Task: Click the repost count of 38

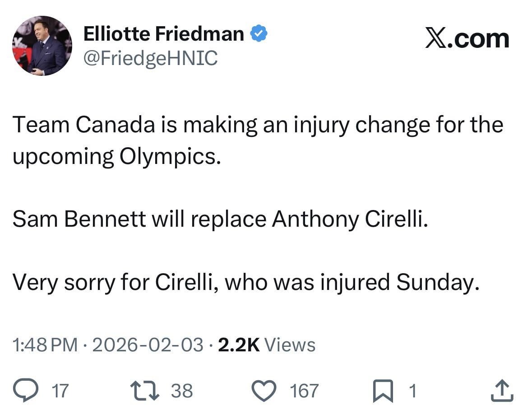Action: (x=182, y=391)
